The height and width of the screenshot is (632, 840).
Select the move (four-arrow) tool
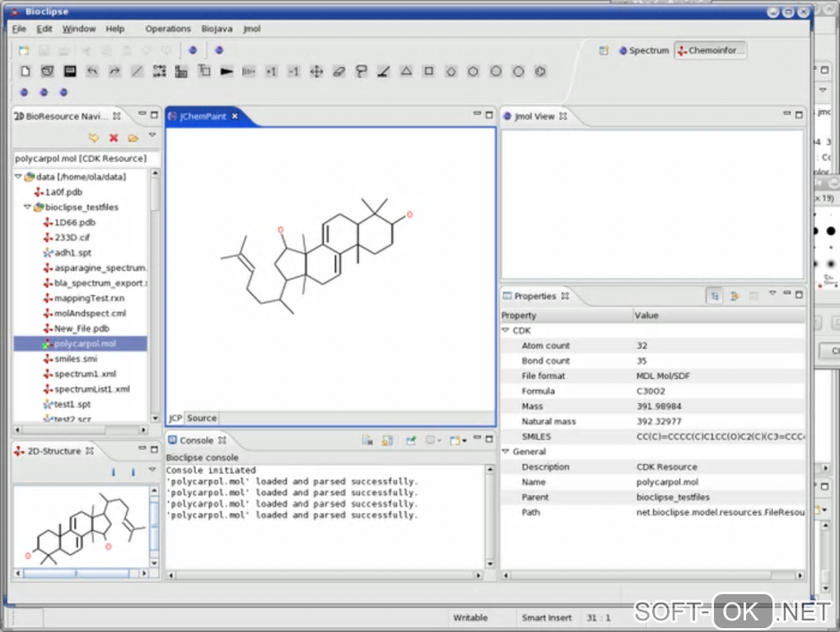(316, 71)
